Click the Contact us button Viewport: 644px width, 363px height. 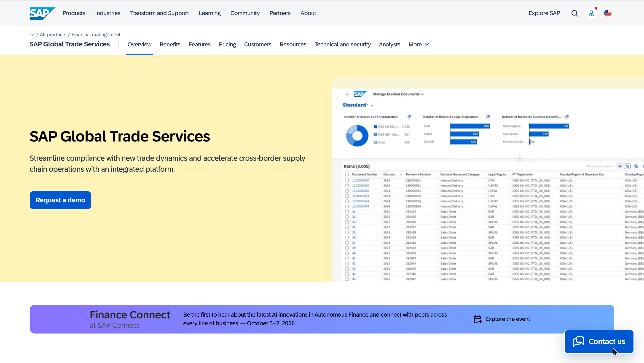(599, 342)
